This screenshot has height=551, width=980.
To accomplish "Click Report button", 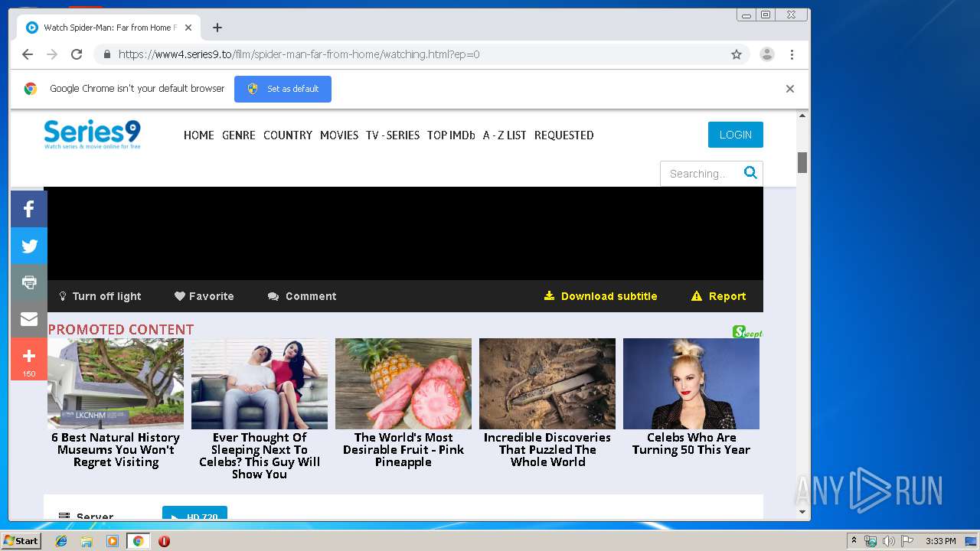I will 718,296.
